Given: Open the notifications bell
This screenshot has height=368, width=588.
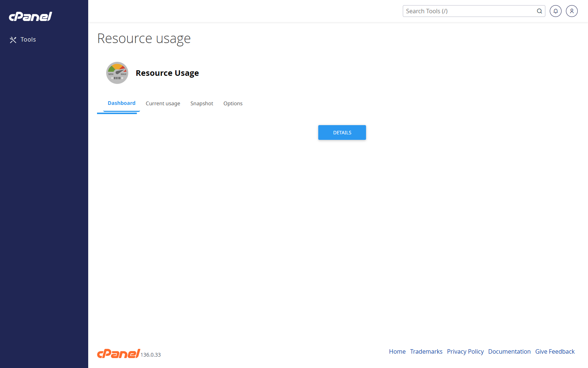Looking at the screenshot, I should 556,11.
